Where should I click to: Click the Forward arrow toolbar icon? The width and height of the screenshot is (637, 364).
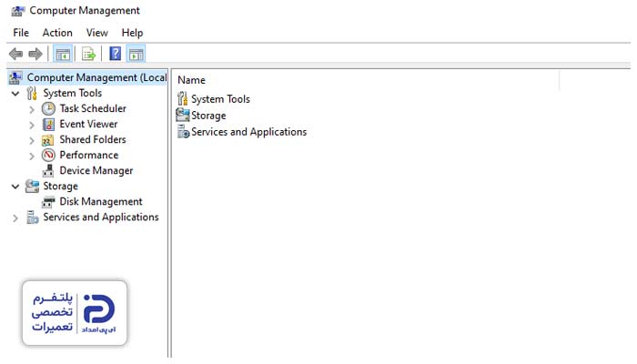point(35,55)
